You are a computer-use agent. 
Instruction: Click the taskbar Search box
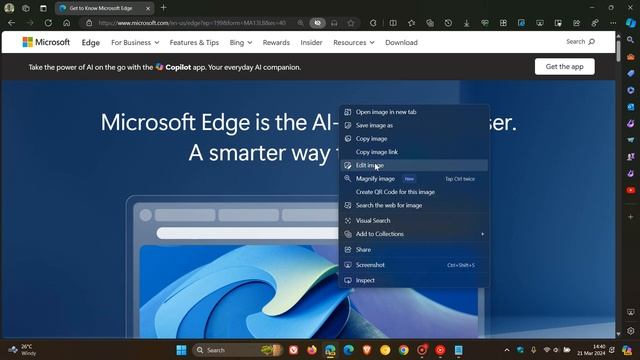click(238, 350)
